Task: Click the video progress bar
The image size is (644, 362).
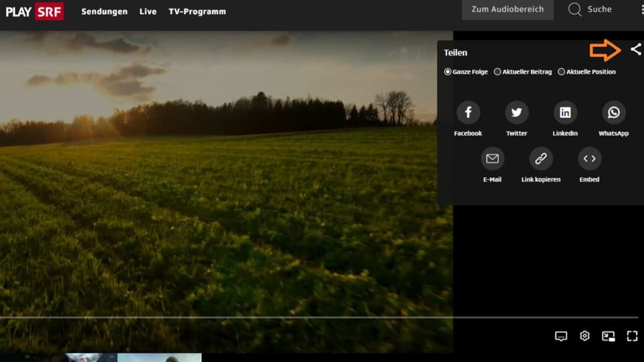Action: [x=319, y=318]
